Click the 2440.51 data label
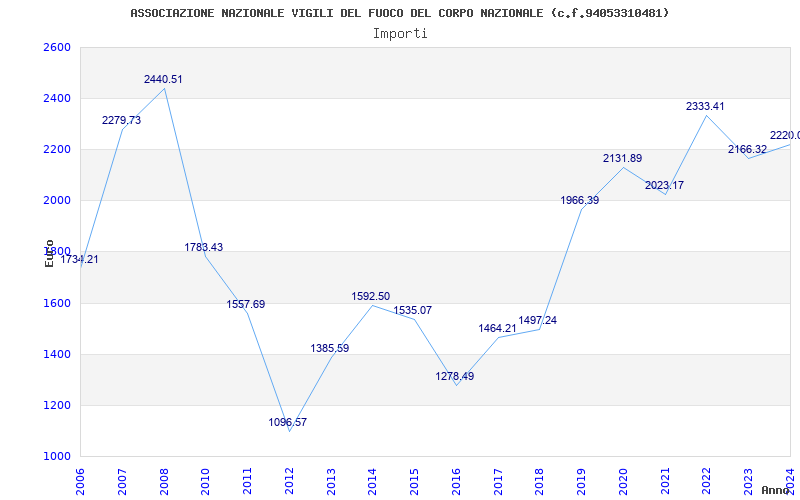Image resolution: width=800 pixels, height=500 pixels. [x=163, y=80]
